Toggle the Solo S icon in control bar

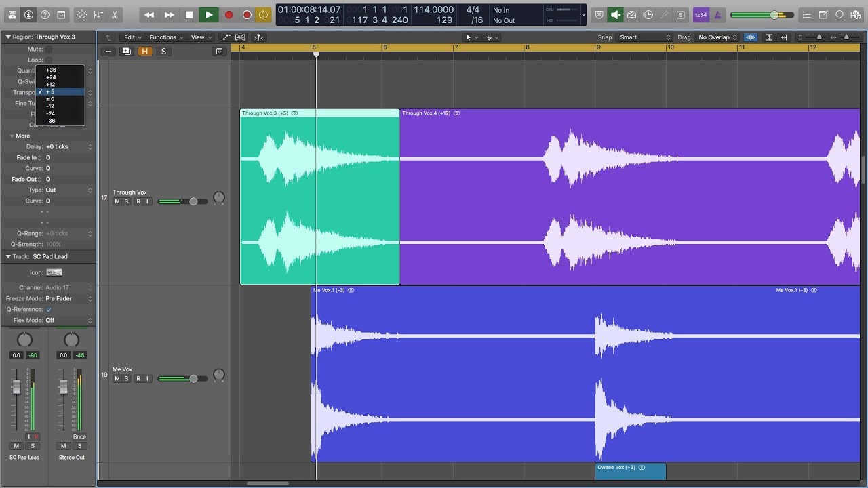[x=681, y=14]
